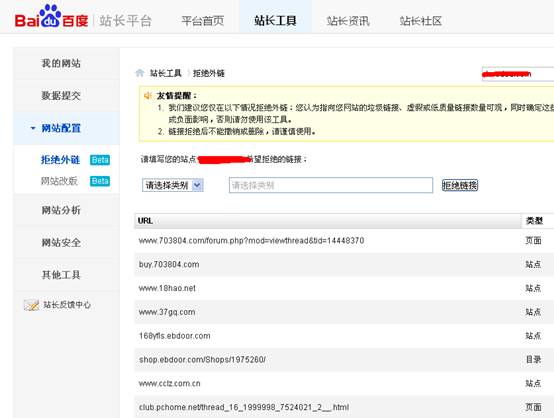Click the Baidu logo
The image size is (554, 418).
pos(51,16)
